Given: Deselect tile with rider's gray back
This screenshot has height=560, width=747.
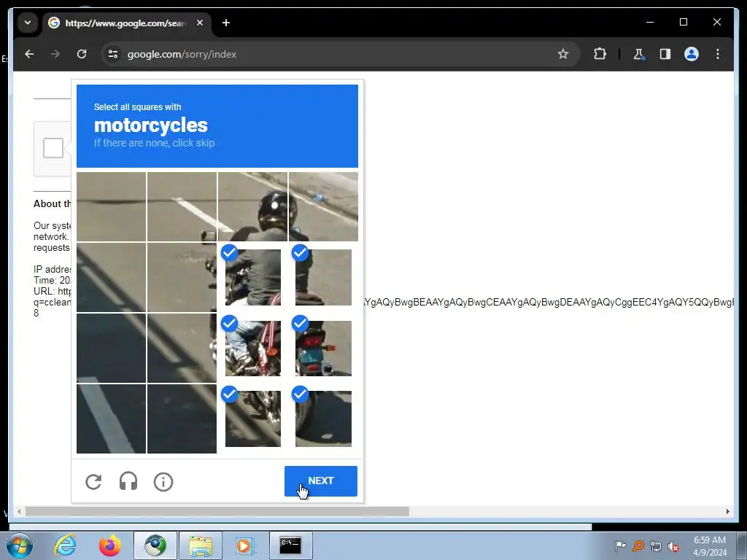Looking at the screenshot, I should tap(253, 277).
